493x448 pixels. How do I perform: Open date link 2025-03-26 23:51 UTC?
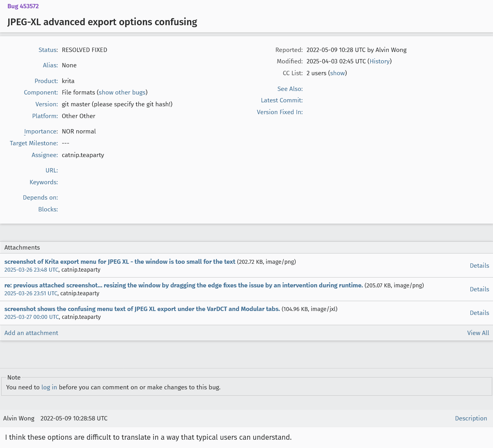[31, 294]
